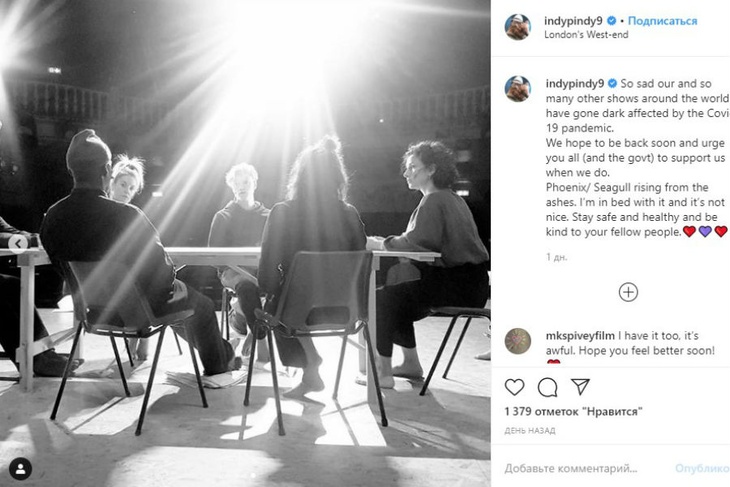The image size is (730, 487).
Task: Click the 1 дн. caption timestamp
Action: point(557,257)
